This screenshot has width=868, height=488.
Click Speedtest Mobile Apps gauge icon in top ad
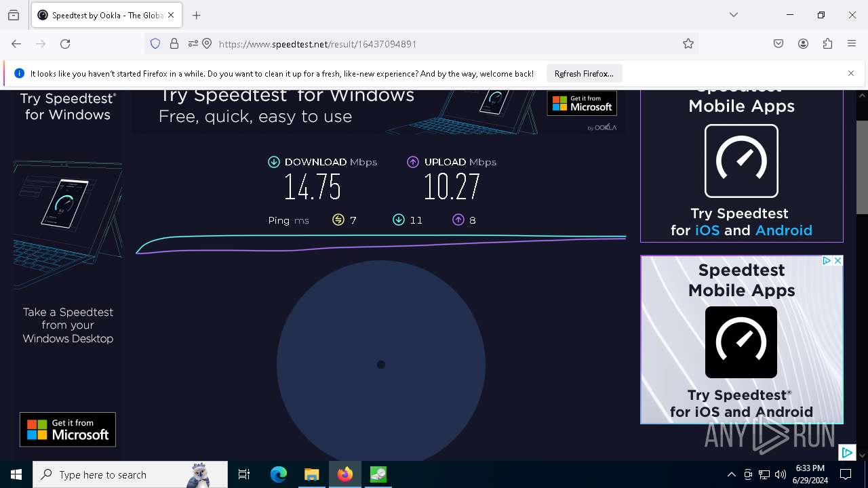tap(741, 161)
